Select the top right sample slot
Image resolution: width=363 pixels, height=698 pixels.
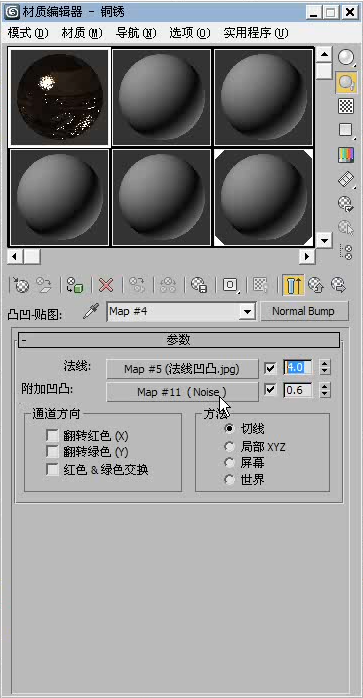263,97
